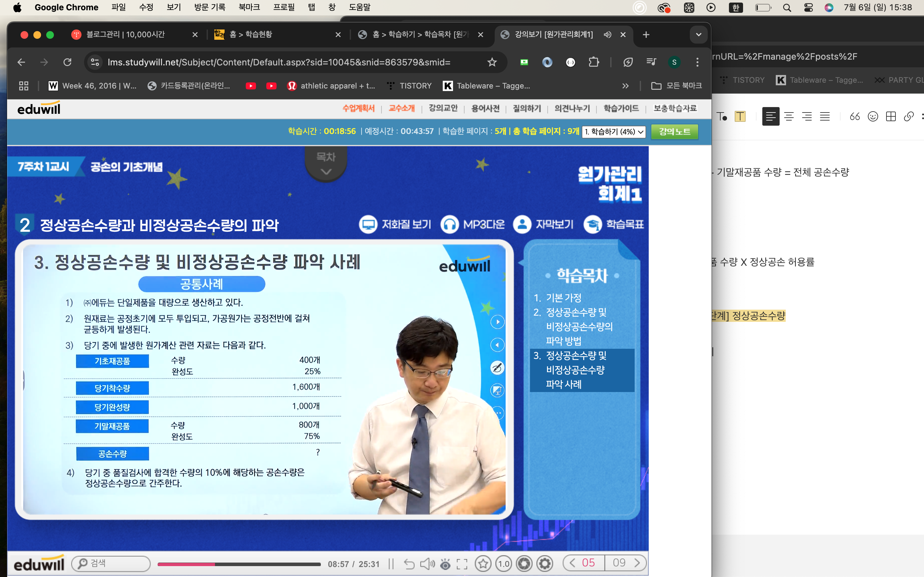This screenshot has height=577, width=924.
Task: Mute the lecture player volume
Action: tap(427, 564)
